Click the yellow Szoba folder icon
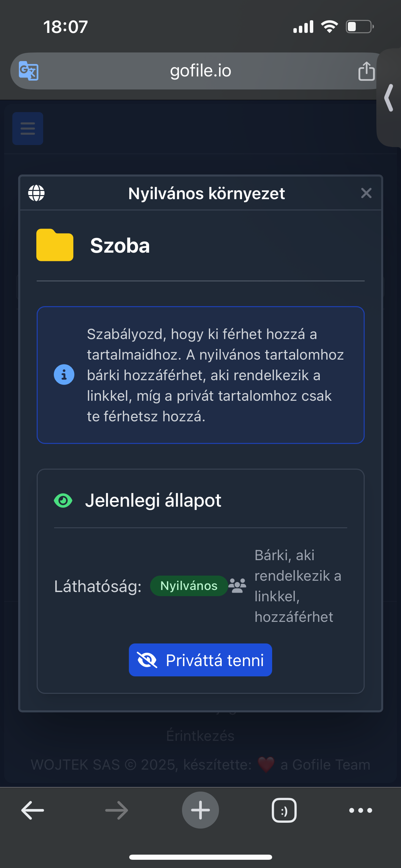This screenshot has width=401, height=868. coord(55,245)
